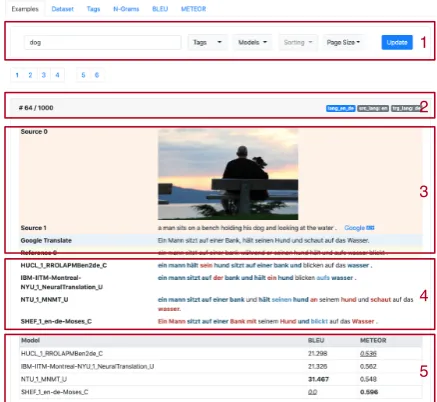Viewport: 437px width, 402px height.
Task: Go to pagination page 3
Action: coord(44,75)
